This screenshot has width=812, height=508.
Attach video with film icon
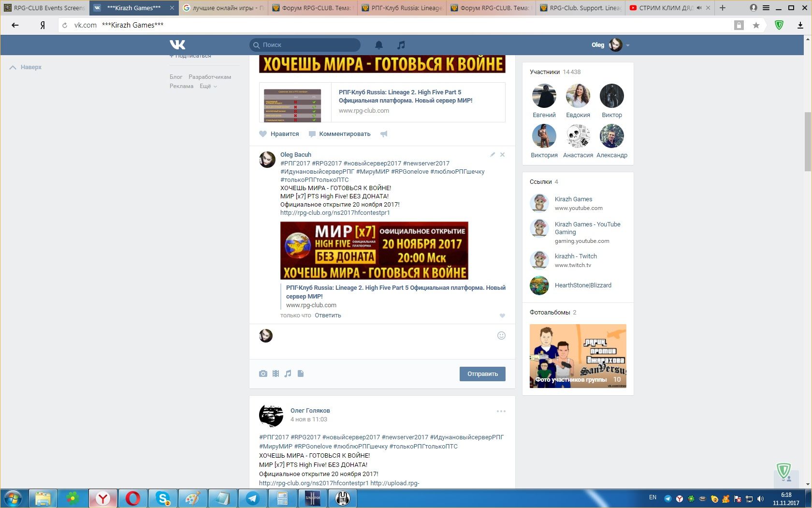[x=275, y=374]
